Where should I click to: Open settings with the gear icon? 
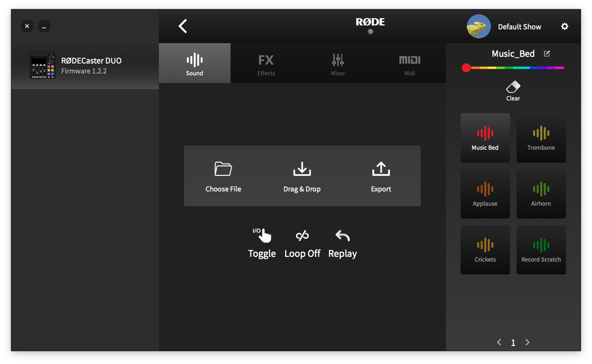pyautogui.click(x=564, y=27)
